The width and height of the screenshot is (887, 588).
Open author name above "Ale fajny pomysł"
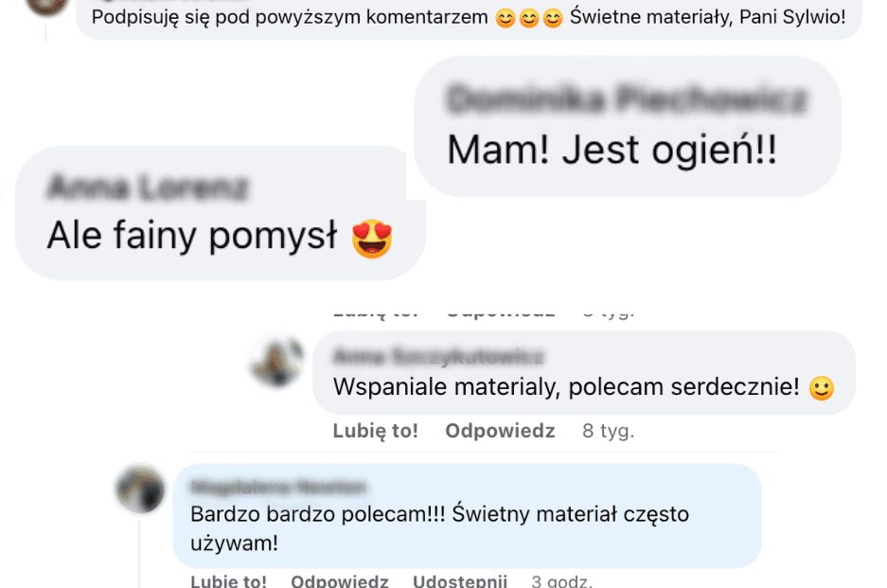tap(148, 187)
